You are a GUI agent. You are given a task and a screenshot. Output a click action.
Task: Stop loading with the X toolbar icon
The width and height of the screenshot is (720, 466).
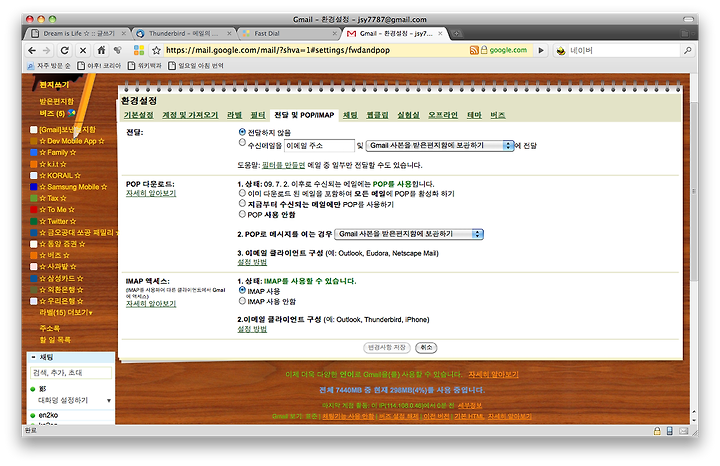pos(83,50)
